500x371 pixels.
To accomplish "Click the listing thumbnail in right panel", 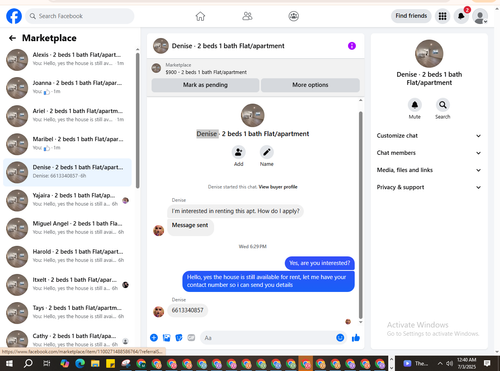I will 429,54.
